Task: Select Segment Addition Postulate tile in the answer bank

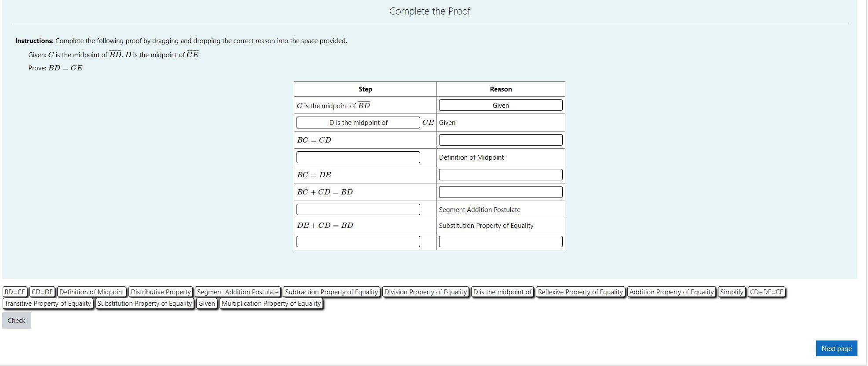Action: pyautogui.click(x=238, y=292)
